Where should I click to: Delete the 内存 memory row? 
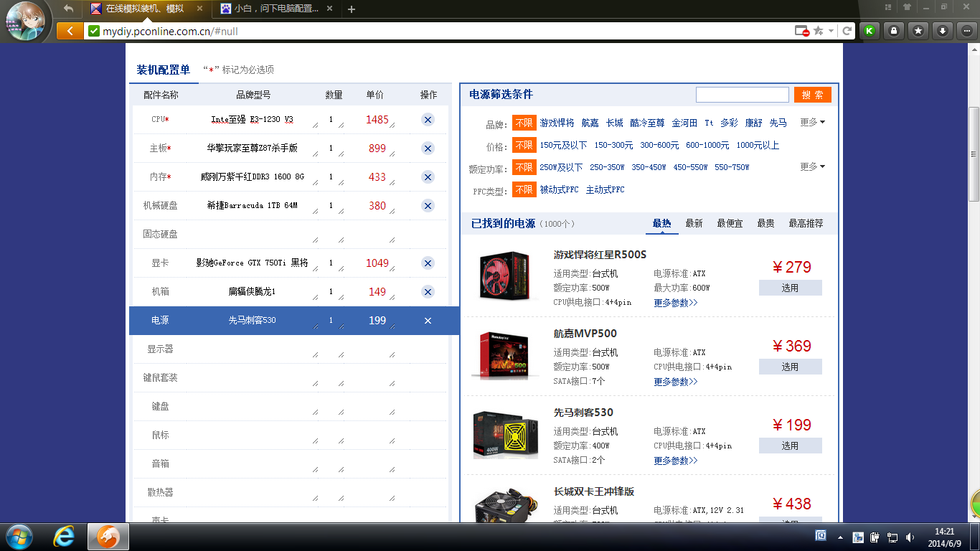[428, 177]
